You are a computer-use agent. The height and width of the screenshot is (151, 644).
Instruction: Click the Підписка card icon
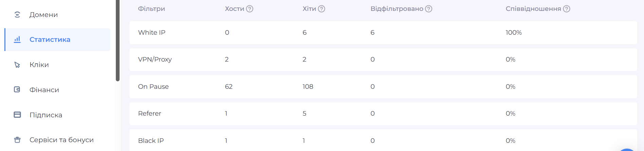point(17,115)
